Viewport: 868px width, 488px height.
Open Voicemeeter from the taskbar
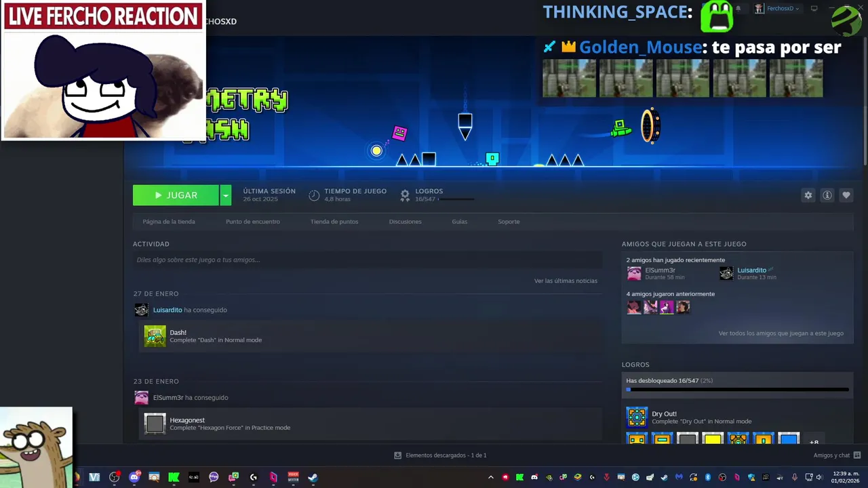click(293, 477)
